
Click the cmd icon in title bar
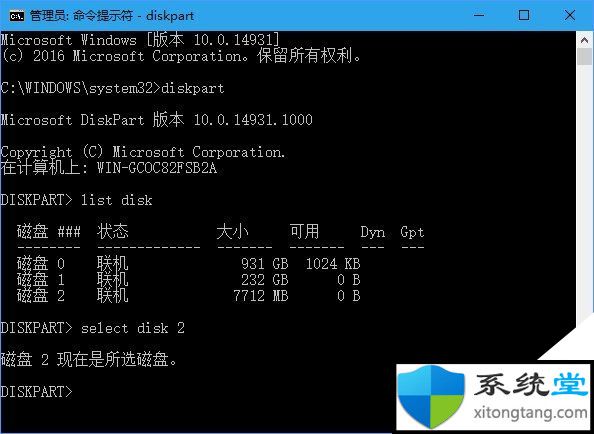[17, 16]
